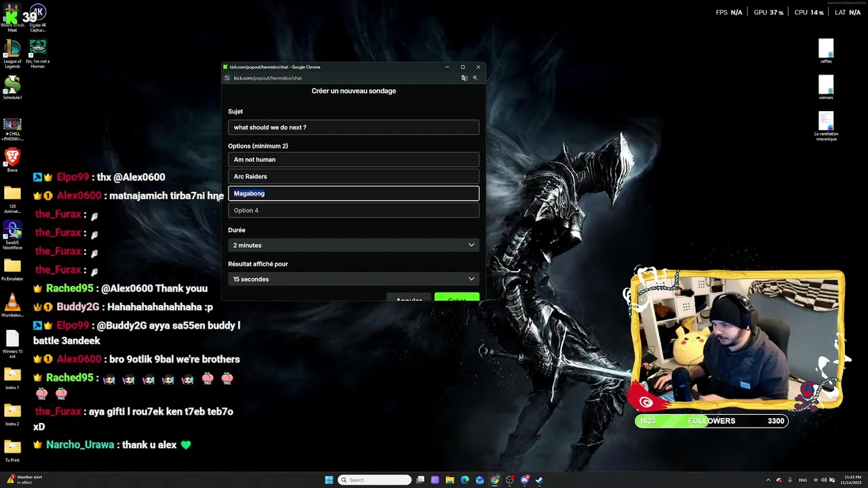Select the Ps Emulator folder

12,270
